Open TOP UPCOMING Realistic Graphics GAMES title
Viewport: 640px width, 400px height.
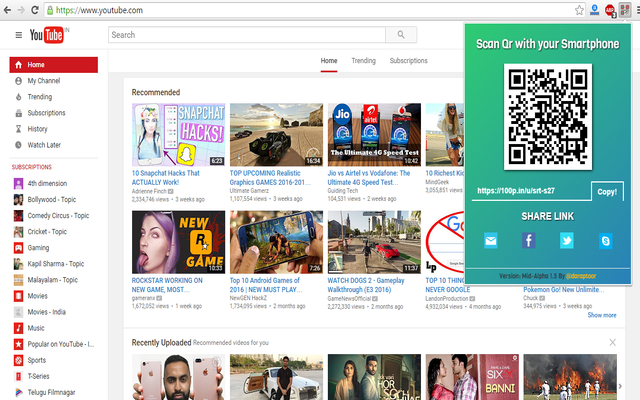click(270, 178)
